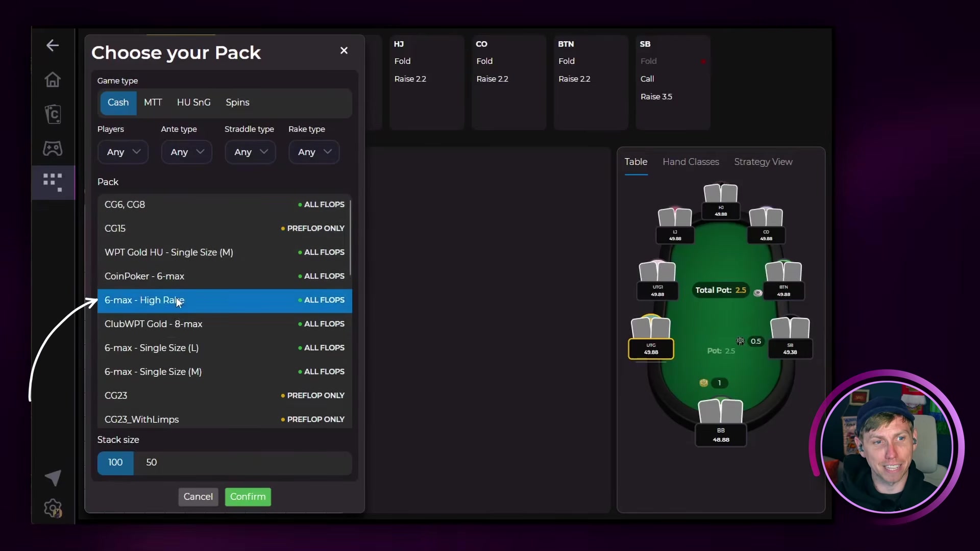Open the Players dropdown
The width and height of the screenshot is (980, 551).
[123, 152]
